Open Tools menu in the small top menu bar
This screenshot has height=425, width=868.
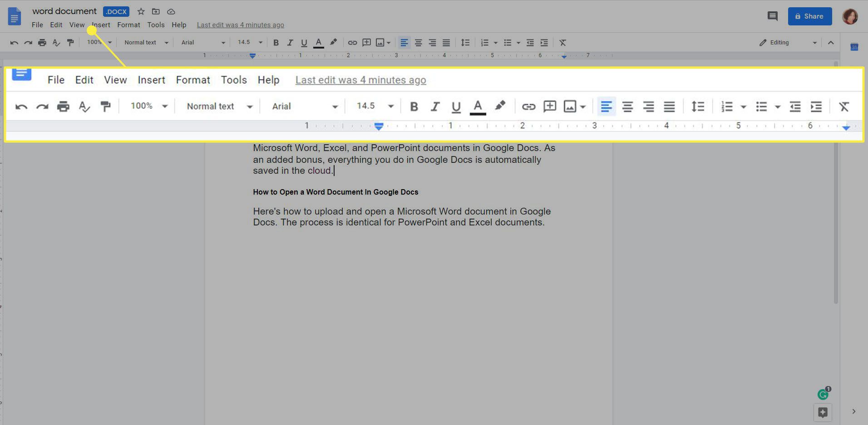[156, 25]
